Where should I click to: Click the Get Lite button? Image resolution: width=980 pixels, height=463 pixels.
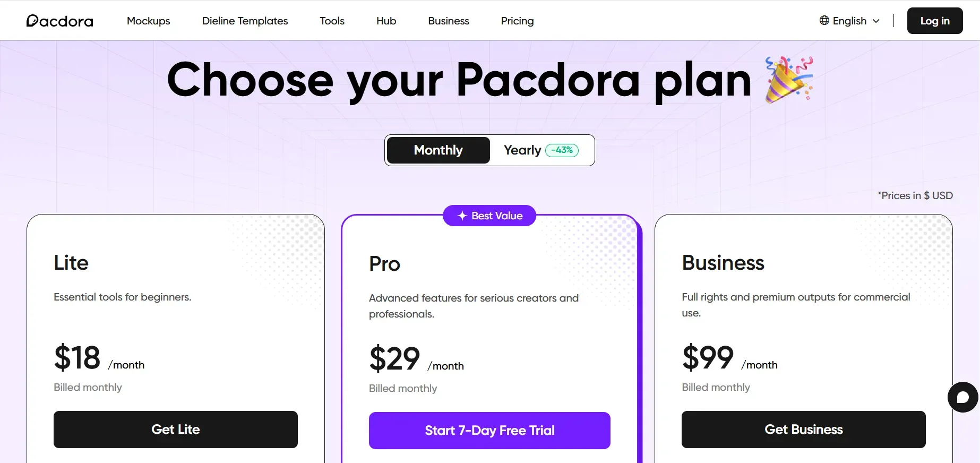(176, 430)
